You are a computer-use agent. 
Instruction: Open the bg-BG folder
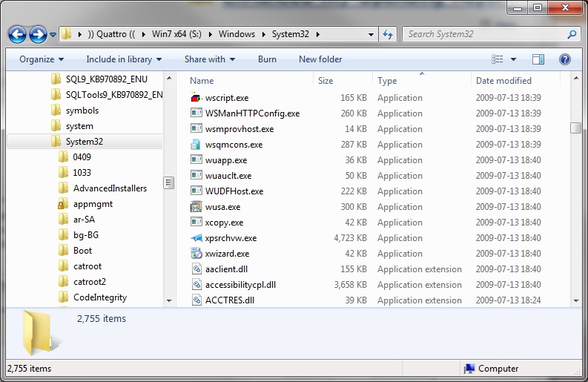tap(86, 235)
